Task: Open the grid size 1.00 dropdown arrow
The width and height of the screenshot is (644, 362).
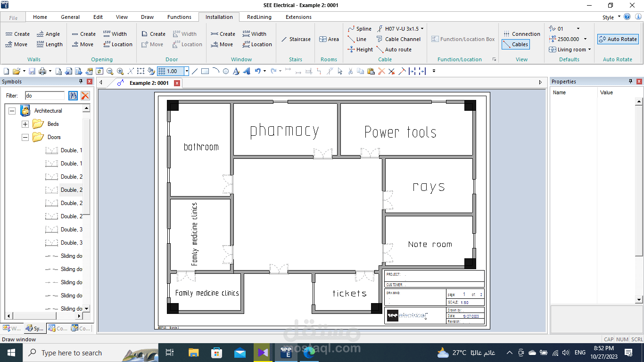Action: click(x=187, y=71)
